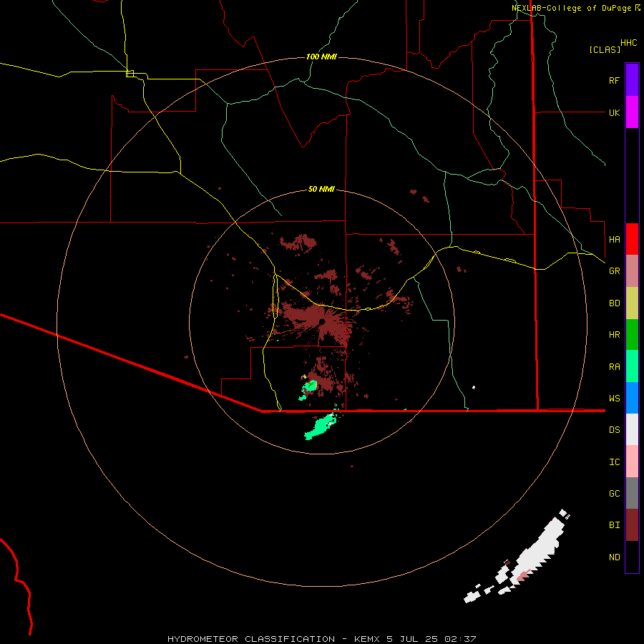The width and height of the screenshot is (644, 644).
Task: Click the ND legend label
Action: coord(614,557)
